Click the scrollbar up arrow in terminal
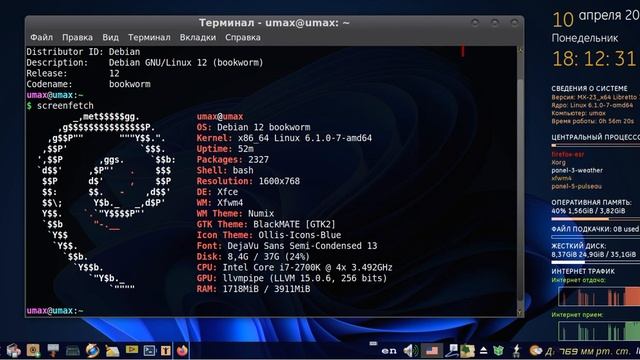The image size is (640, 360). 520,50
